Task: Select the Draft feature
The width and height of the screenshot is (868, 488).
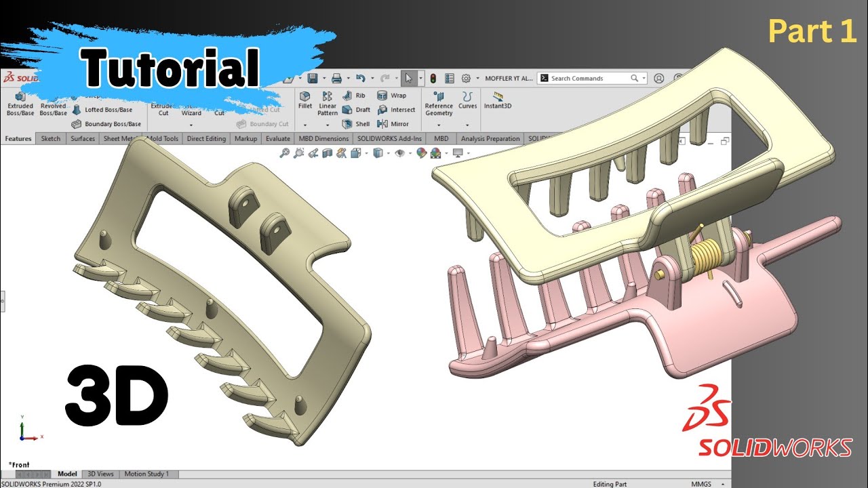Action: [x=357, y=110]
